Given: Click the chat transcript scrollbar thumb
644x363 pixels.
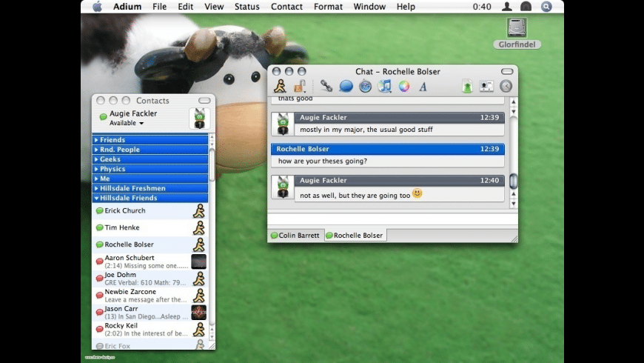Looking at the screenshot, I should pyautogui.click(x=514, y=181).
